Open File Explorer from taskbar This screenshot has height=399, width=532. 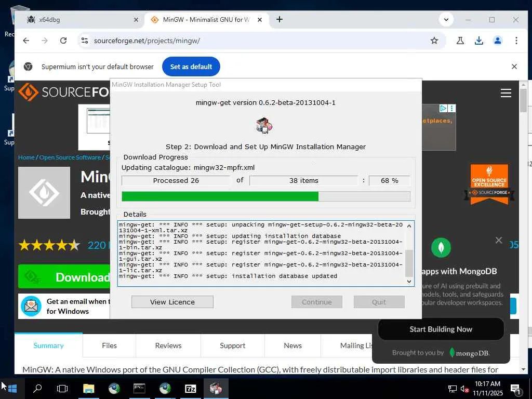pyautogui.click(x=88, y=389)
